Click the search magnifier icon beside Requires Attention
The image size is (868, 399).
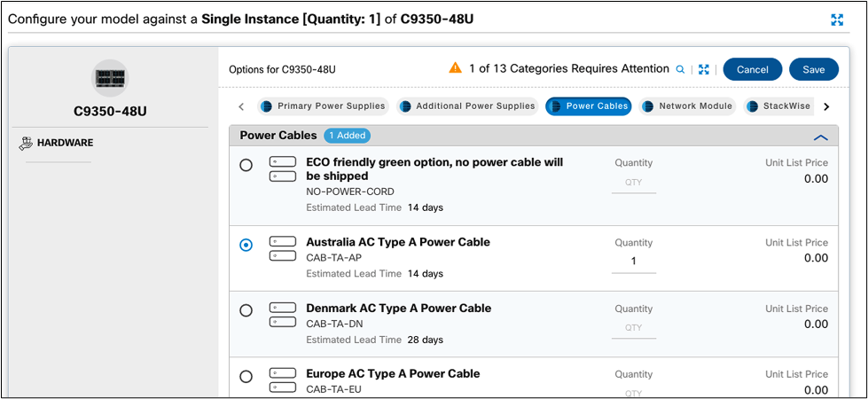680,69
